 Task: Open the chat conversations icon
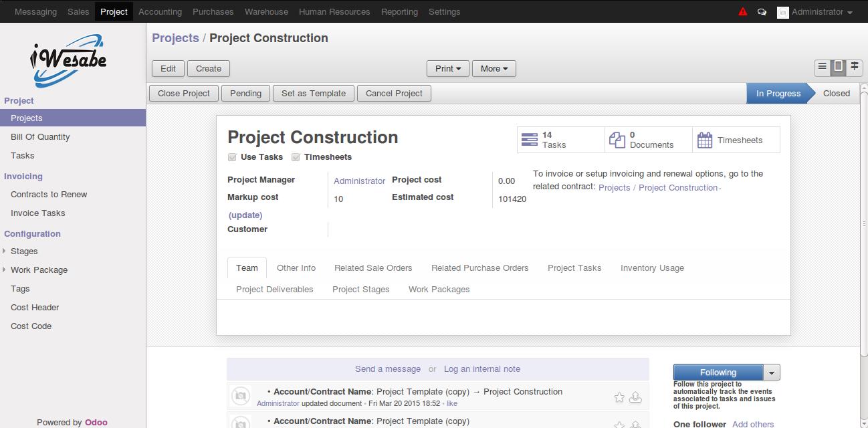(x=762, y=12)
